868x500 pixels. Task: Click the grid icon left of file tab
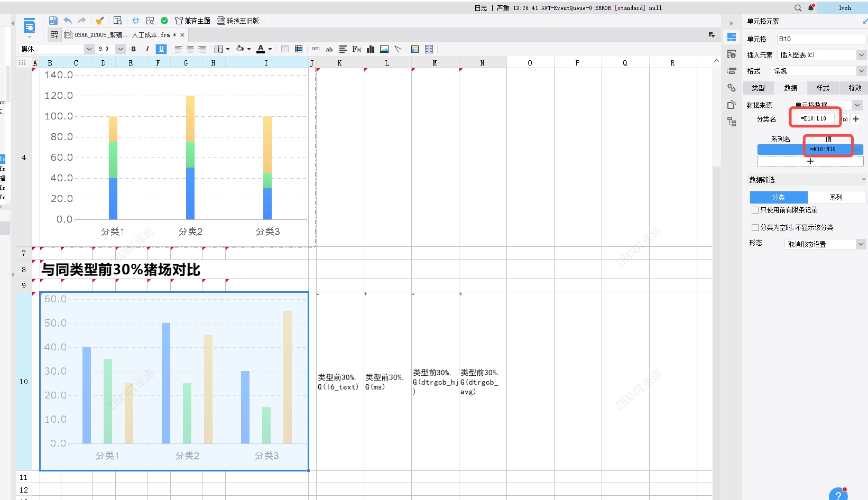pos(54,35)
